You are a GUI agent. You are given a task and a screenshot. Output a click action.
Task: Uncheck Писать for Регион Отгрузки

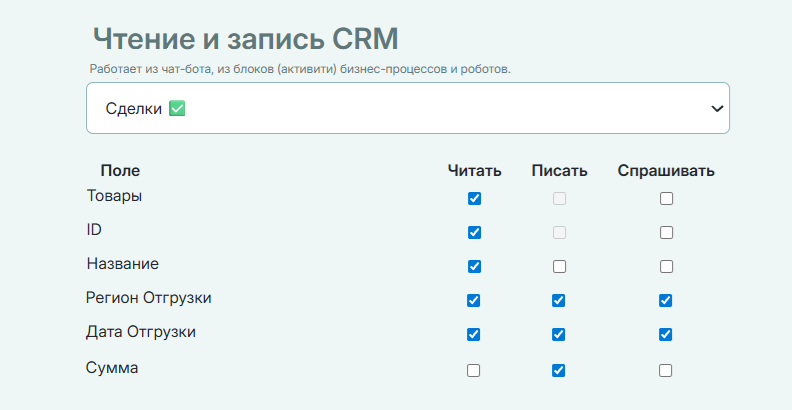point(559,300)
